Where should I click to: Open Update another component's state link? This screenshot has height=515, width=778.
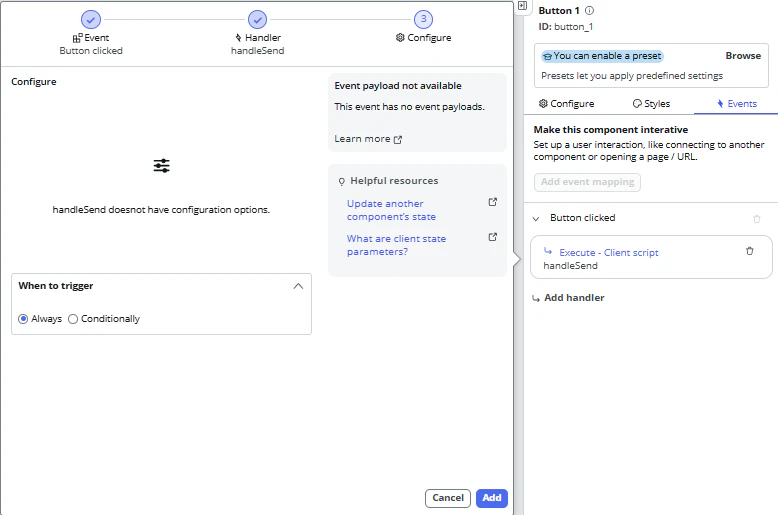(391, 210)
